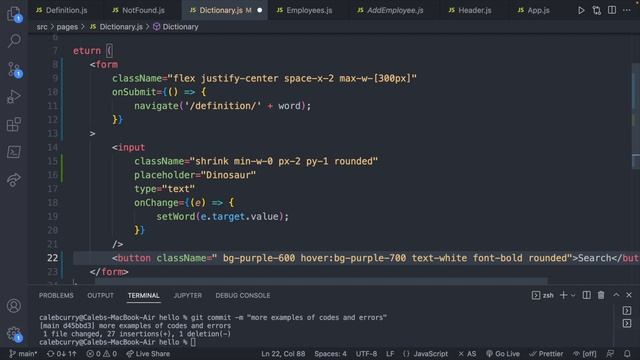Select the second terminal instance in side list
This screenshot has height=360, width=640.
(627, 323)
